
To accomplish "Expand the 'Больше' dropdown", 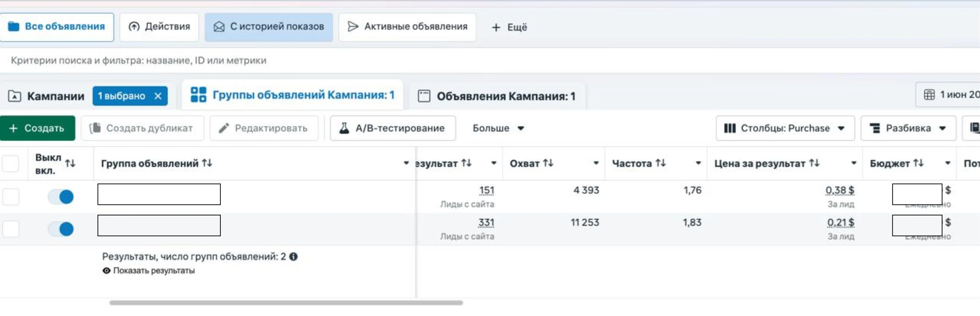I will [498, 128].
